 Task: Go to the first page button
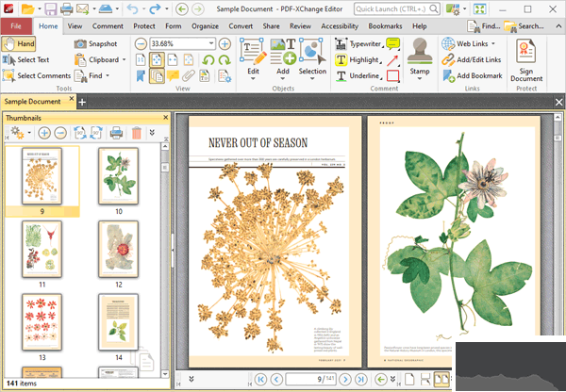coord(260,379)
